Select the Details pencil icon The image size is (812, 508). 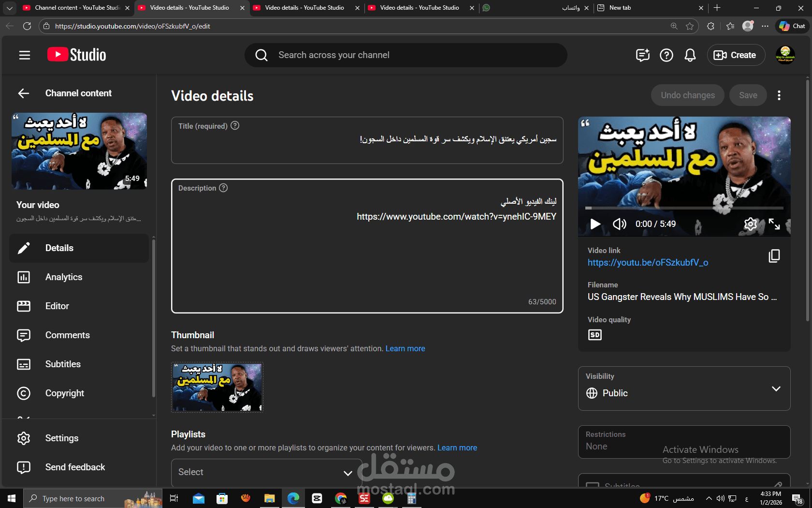click(24, 248)
